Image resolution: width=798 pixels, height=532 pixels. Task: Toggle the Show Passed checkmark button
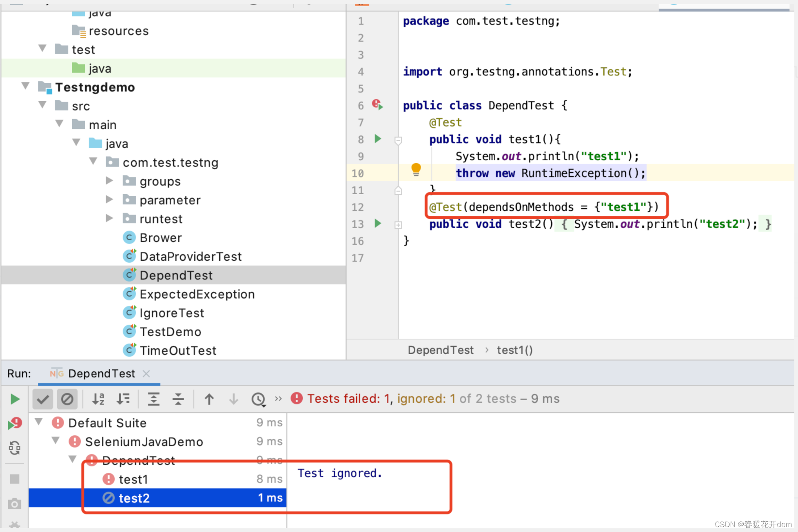[43, 399]
